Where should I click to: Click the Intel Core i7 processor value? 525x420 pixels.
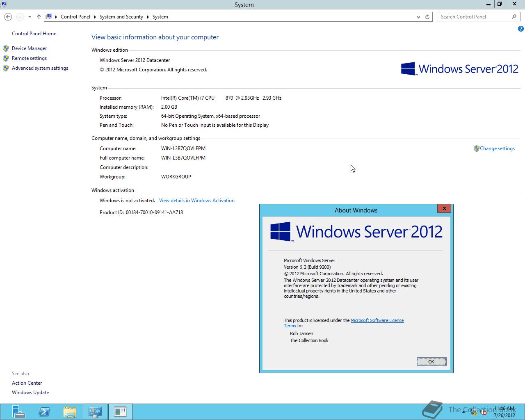(x=221, y=98)
